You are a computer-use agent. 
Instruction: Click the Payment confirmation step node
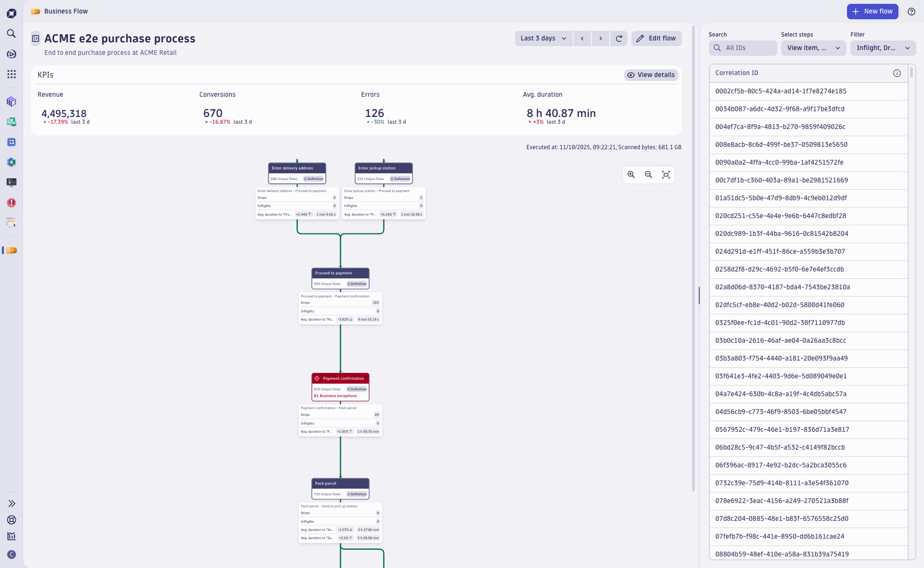point(340,378)
